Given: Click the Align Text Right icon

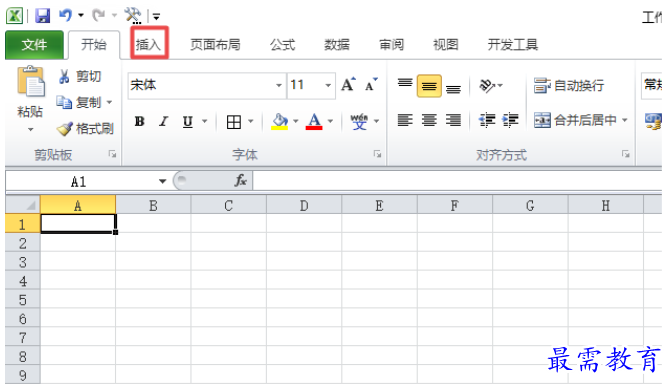Looking at the screenshot, I should click(x=453, y=121).
